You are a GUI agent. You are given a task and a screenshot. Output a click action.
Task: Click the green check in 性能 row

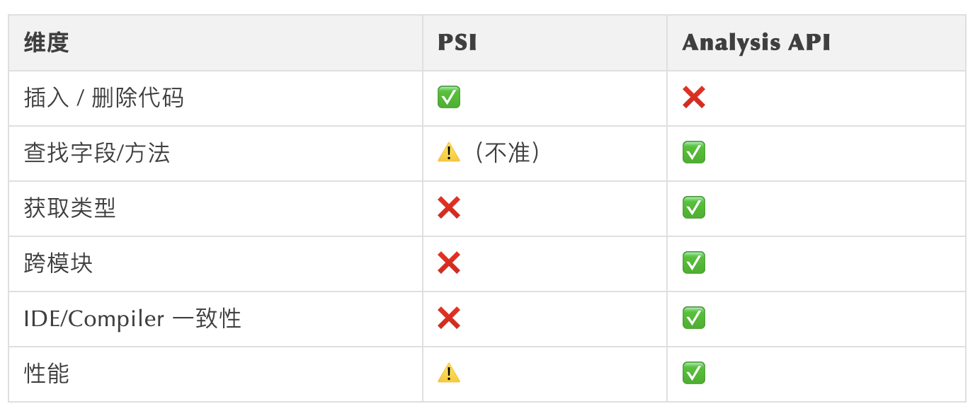click(693, 374)
